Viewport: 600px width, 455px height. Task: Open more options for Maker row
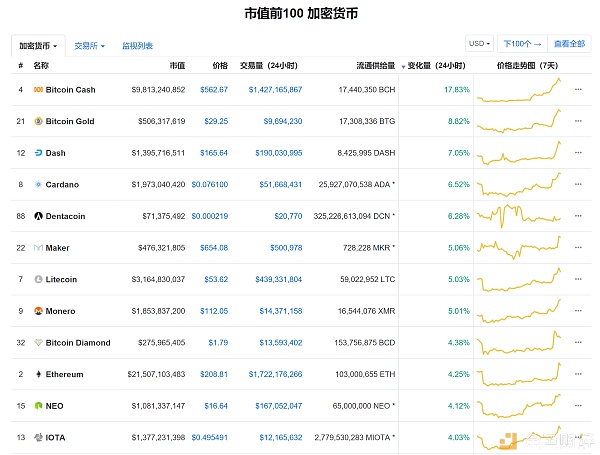578,247
